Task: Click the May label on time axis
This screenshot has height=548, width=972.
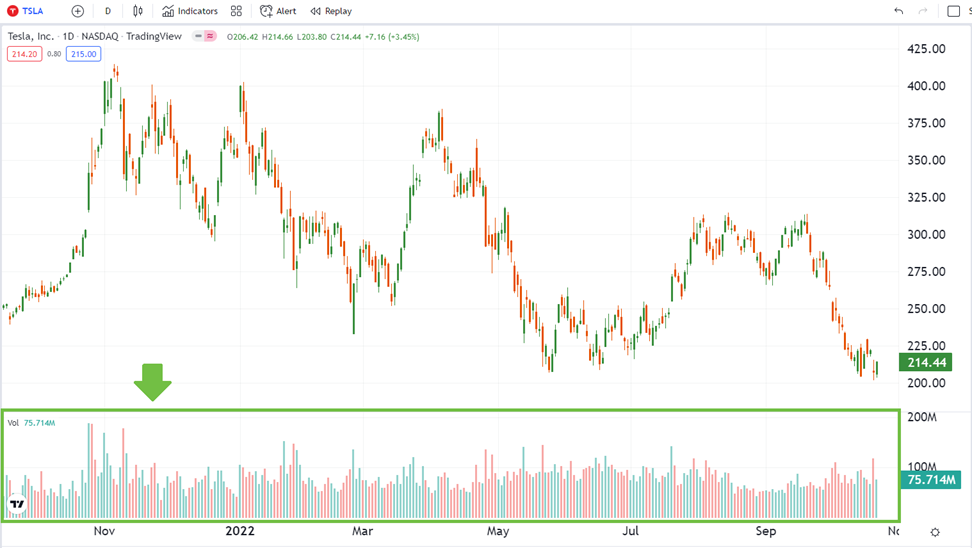Action: (498, 531)
